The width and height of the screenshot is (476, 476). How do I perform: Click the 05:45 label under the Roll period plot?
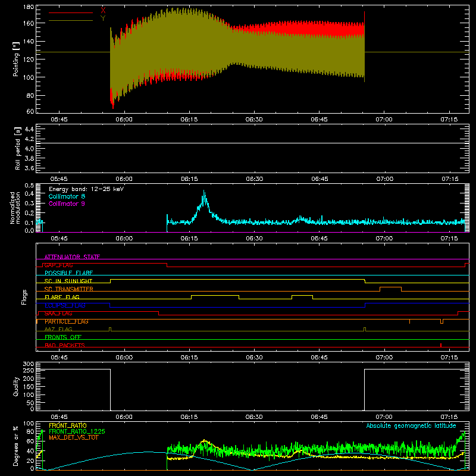pos(59,179)
